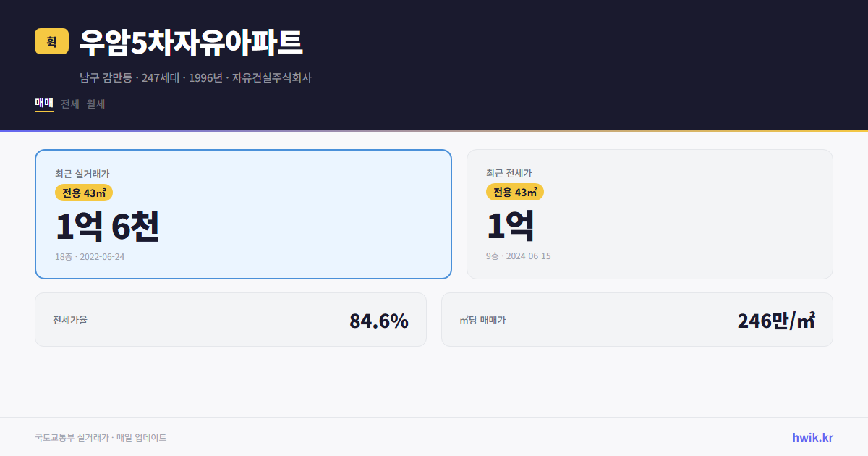
Task: Select the 1억 6천 price value
Action: coord(107,227)
